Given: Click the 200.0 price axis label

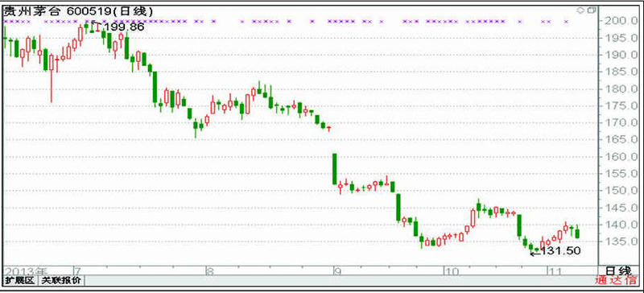Looking at the screenshot, I should tap(621, 21).
